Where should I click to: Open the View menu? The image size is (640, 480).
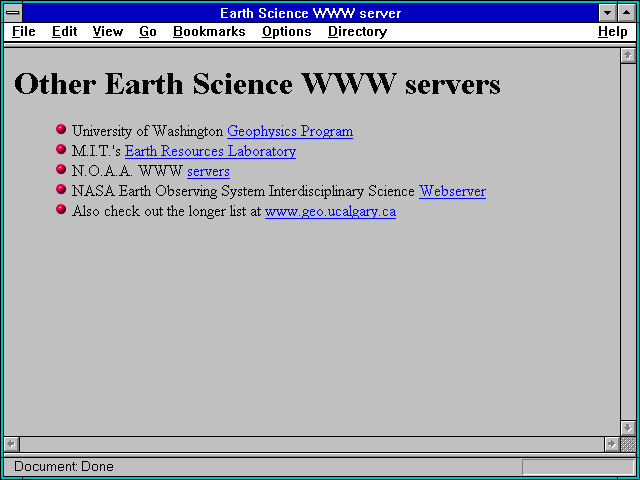point(108,32)
